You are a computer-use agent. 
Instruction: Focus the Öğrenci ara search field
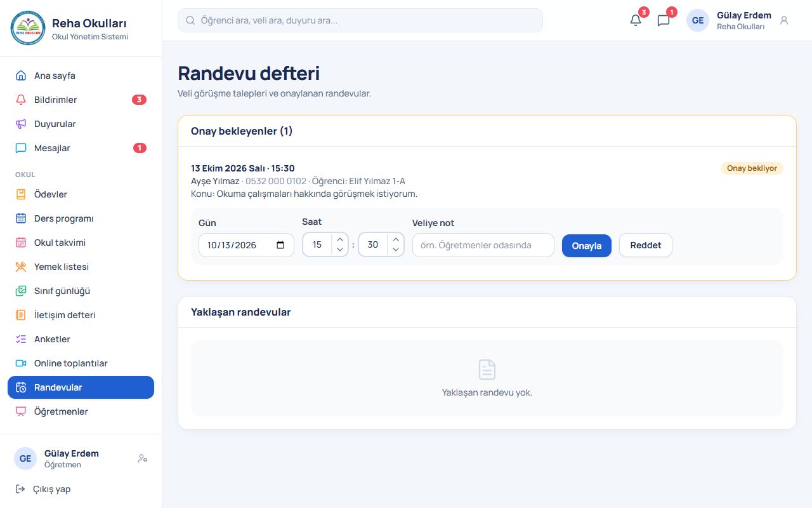[360, 20]
